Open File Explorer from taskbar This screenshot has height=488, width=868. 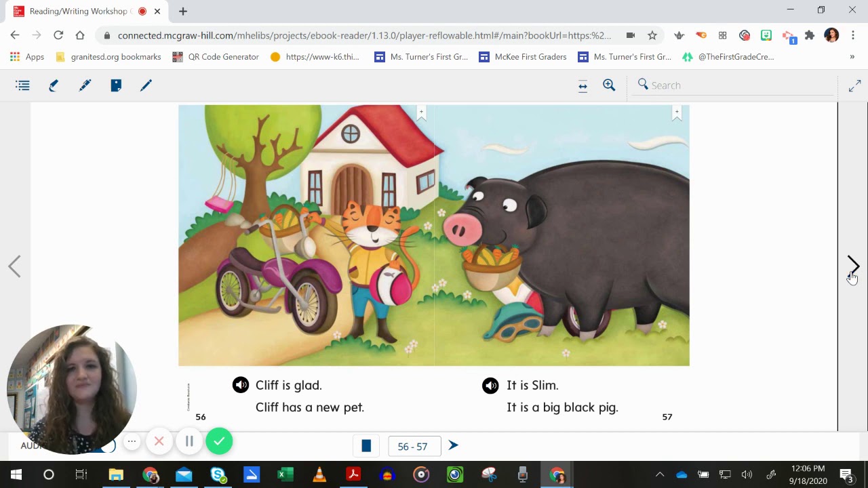point(116,474)
